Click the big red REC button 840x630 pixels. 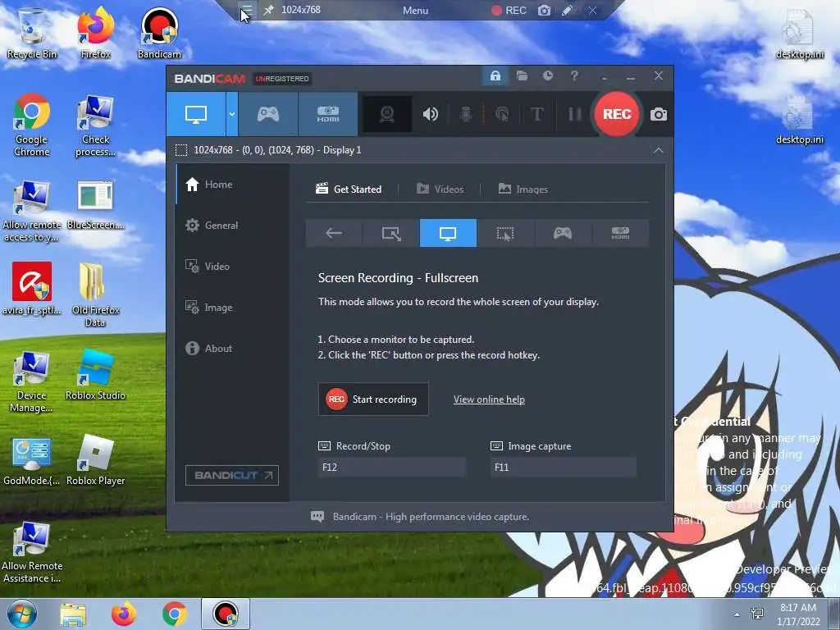coord(617,114)
